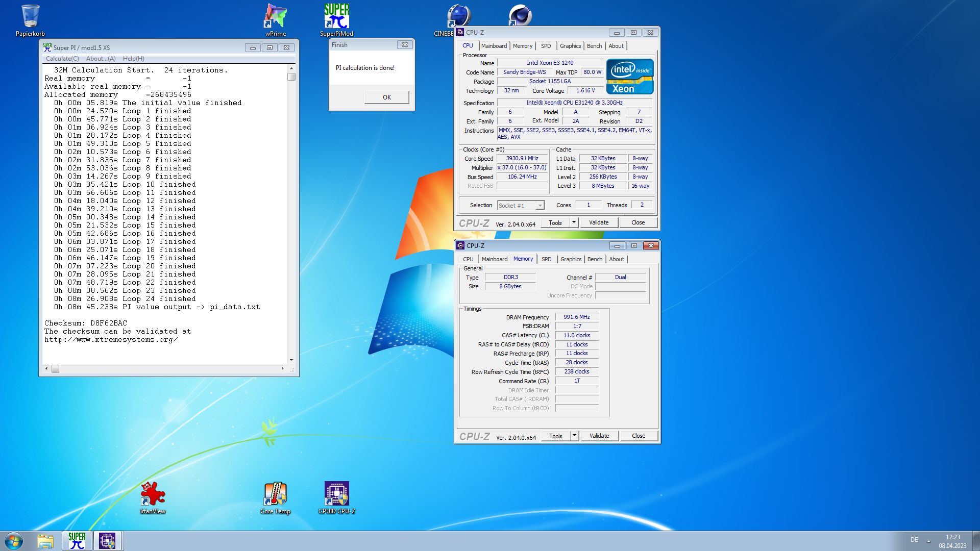Switch to SPD tab in upper CPU-Z
The height and width of the screenshot is (551, 980).
pyautogui.click(x=546, y=46)
